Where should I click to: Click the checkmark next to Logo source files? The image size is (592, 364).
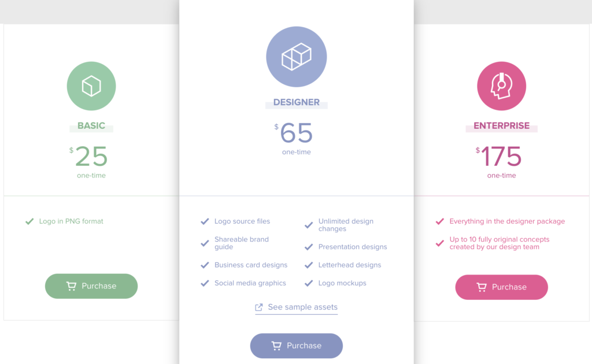tap(205, 221)
